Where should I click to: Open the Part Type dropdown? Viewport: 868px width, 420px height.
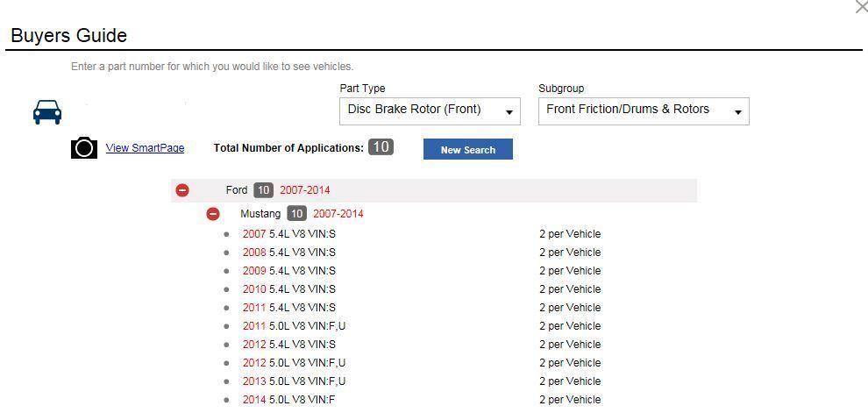coord(430,110)
